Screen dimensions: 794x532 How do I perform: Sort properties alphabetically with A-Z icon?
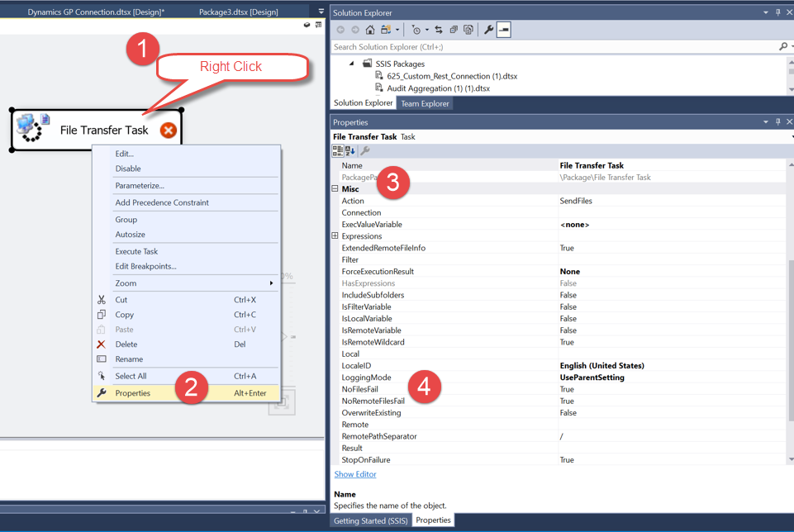pyautogui.click(x=350, y=151)
